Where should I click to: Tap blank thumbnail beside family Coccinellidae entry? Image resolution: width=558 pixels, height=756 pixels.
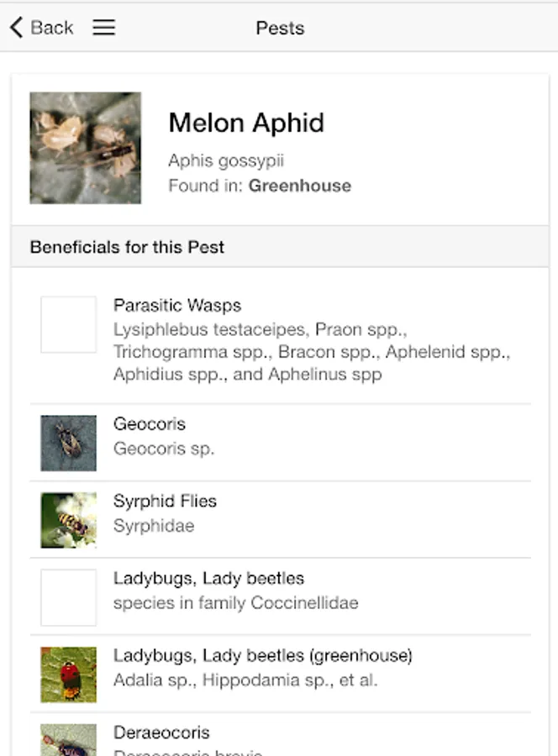pos(68,597)
